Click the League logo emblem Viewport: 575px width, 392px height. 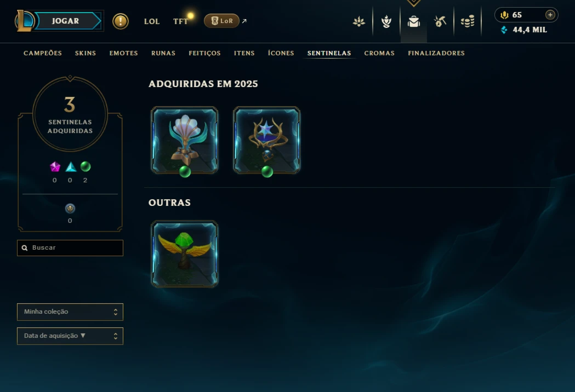click(24, 21)
